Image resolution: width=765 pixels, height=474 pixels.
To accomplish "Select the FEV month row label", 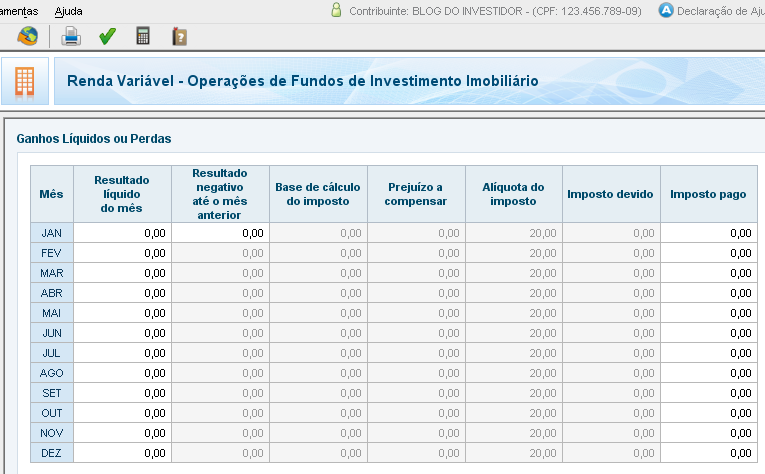I will [52, 253].
